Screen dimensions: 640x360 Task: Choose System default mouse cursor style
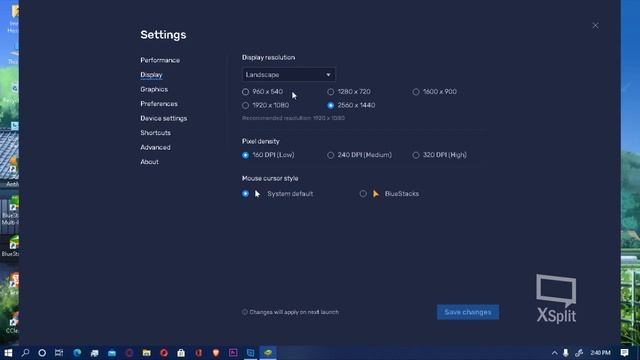pyautogui.click(x=245, y=193)
